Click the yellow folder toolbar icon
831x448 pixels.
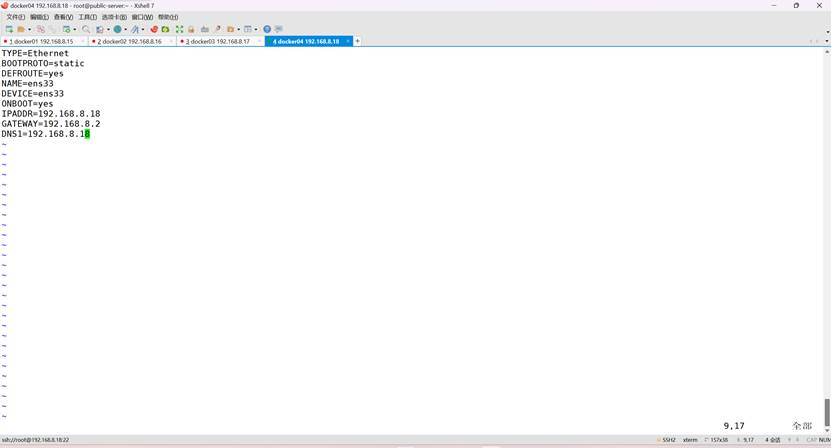point(231,29)
